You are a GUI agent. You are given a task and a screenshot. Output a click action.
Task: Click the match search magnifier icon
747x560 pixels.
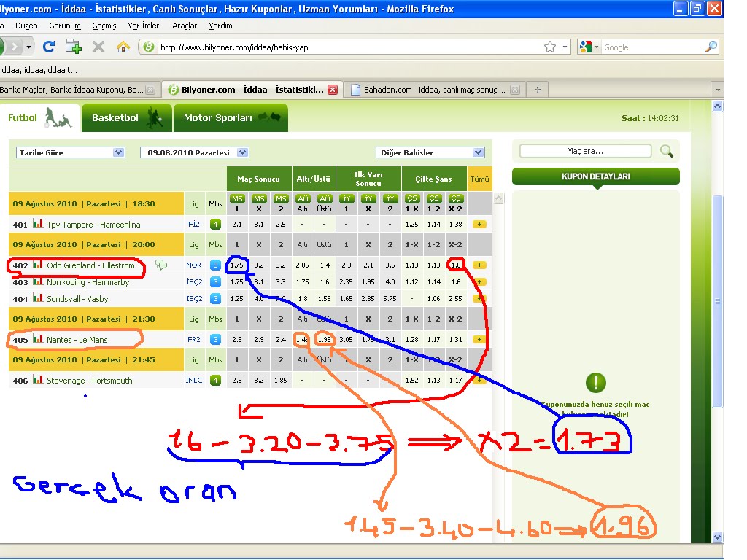pos(667,152)
